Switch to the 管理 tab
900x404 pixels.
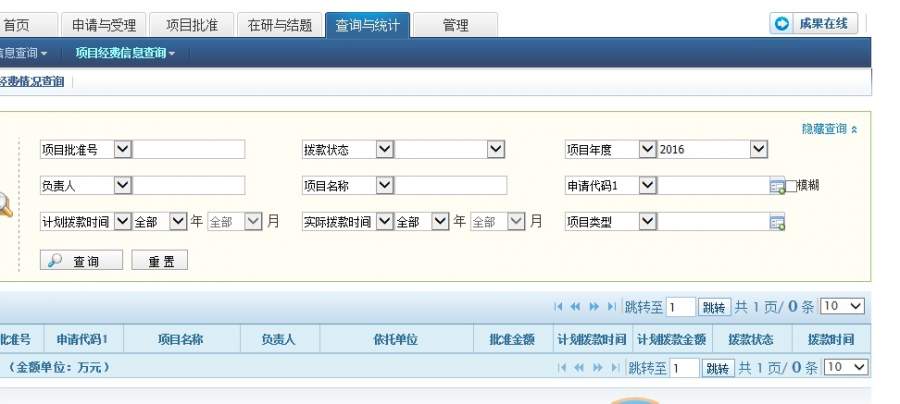click(x=455, y=25)
